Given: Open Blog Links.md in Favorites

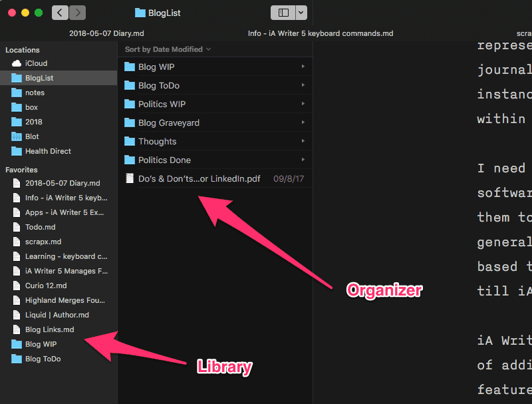Looking at the screenshot, I should [x=59, y=329].
